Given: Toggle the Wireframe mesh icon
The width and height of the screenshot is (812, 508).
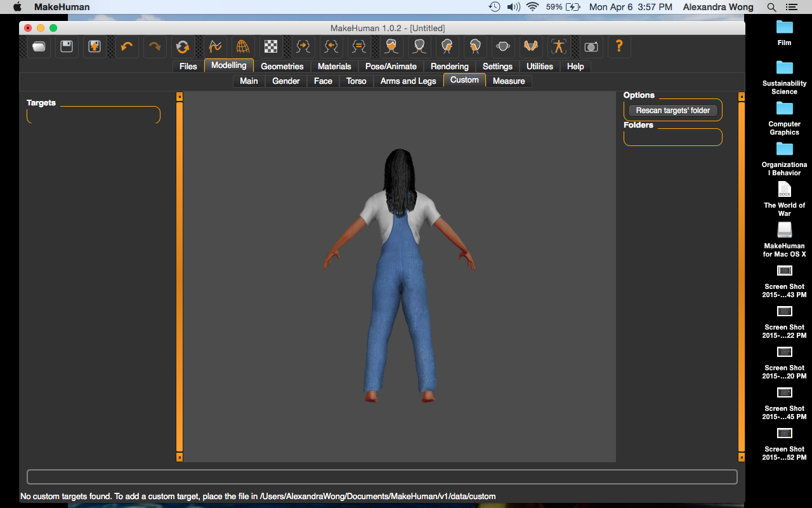Looking at the screenshot, I should [x=243, y=46].
